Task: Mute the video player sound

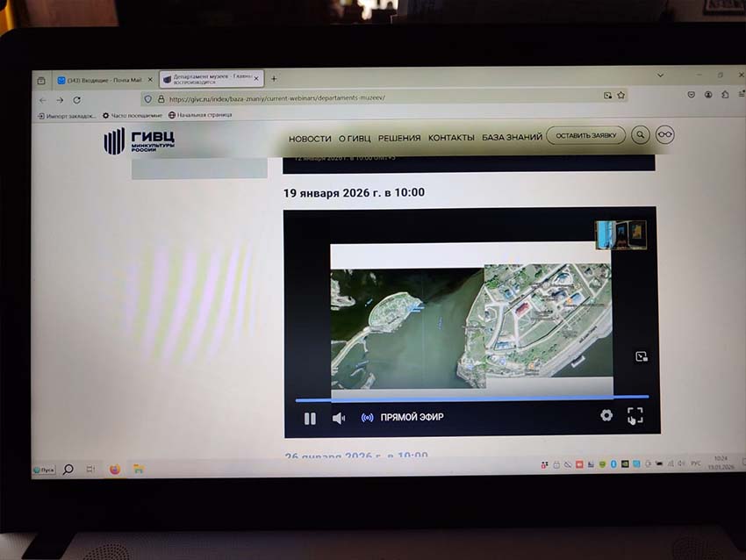Action: point(338,418)
